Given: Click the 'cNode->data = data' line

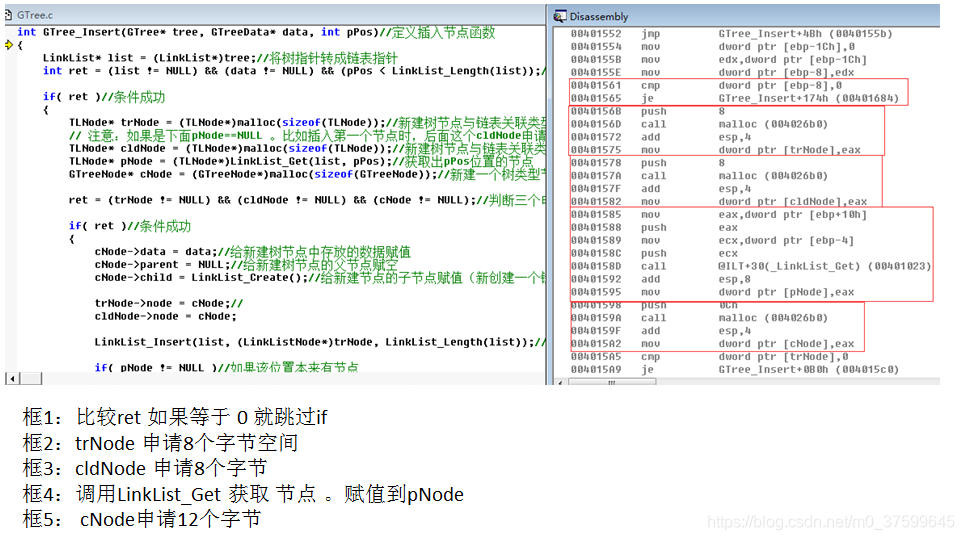Looking at the screenshot, I should pos(253,252).
